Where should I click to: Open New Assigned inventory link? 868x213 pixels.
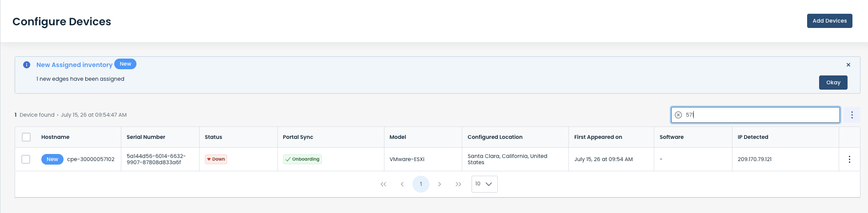[x=74, y=65]
